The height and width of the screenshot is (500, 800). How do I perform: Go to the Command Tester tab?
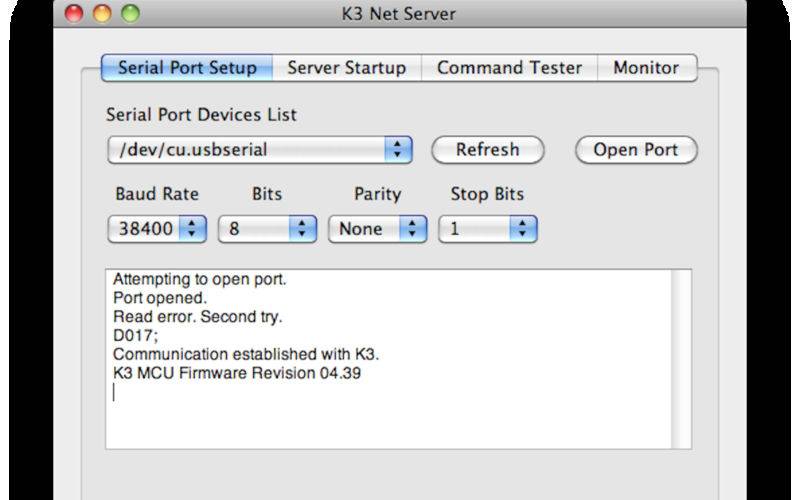(509, 68)
